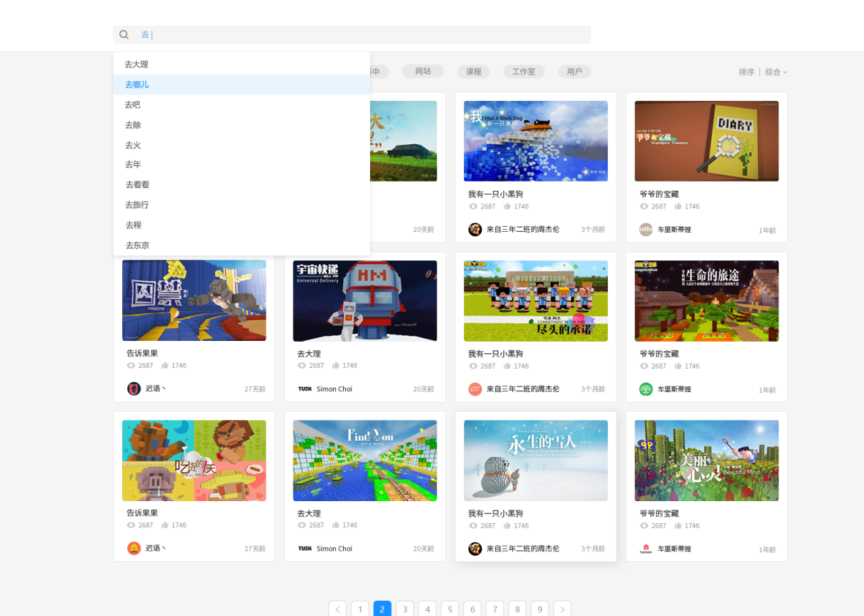Viewport: 864px width, 616px height.
Task: Switch to the 网站 filter tab
Action: (x=423, y=71)
